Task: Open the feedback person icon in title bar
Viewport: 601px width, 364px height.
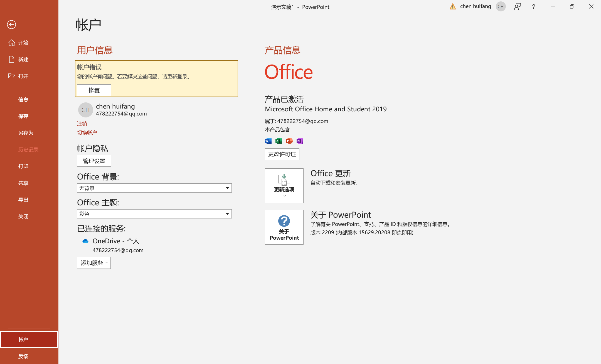Action: (517, 6)
